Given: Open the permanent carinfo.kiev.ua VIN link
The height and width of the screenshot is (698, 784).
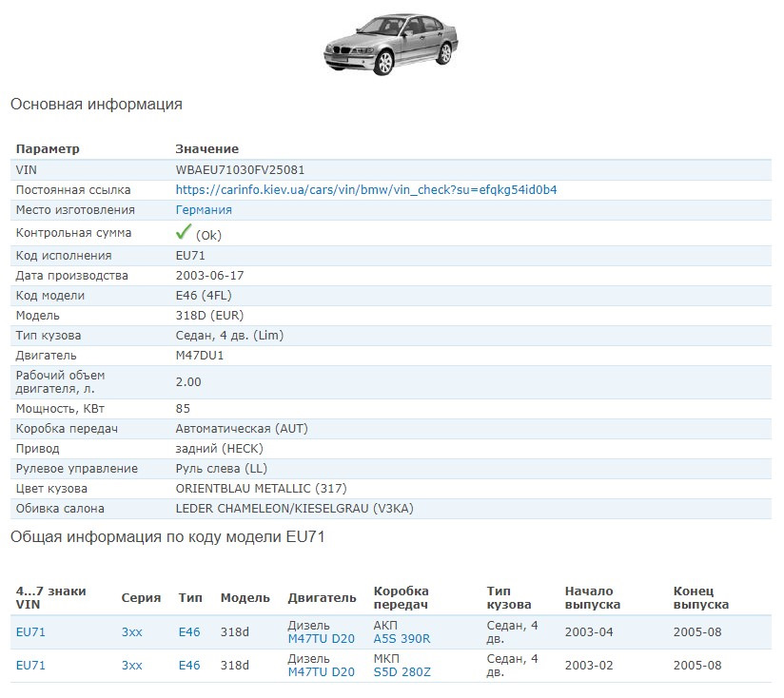Looking at the screenshot, I should [366, 190].
